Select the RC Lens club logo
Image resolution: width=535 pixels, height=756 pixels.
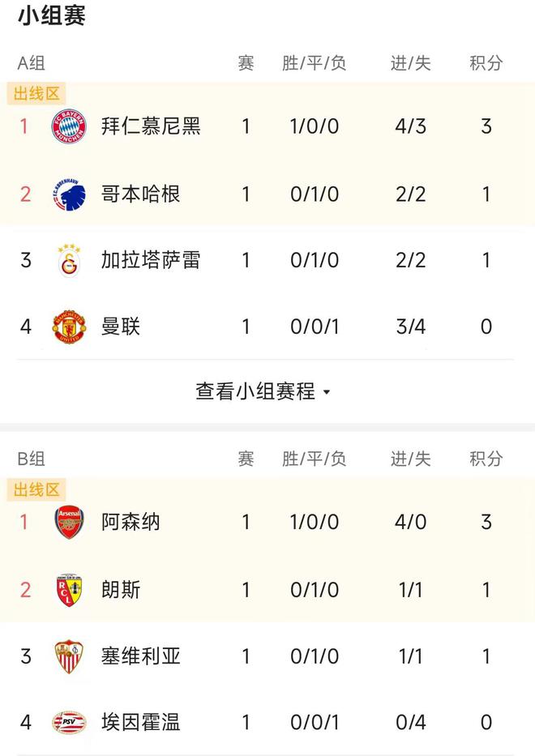click(x=69, y=590)
